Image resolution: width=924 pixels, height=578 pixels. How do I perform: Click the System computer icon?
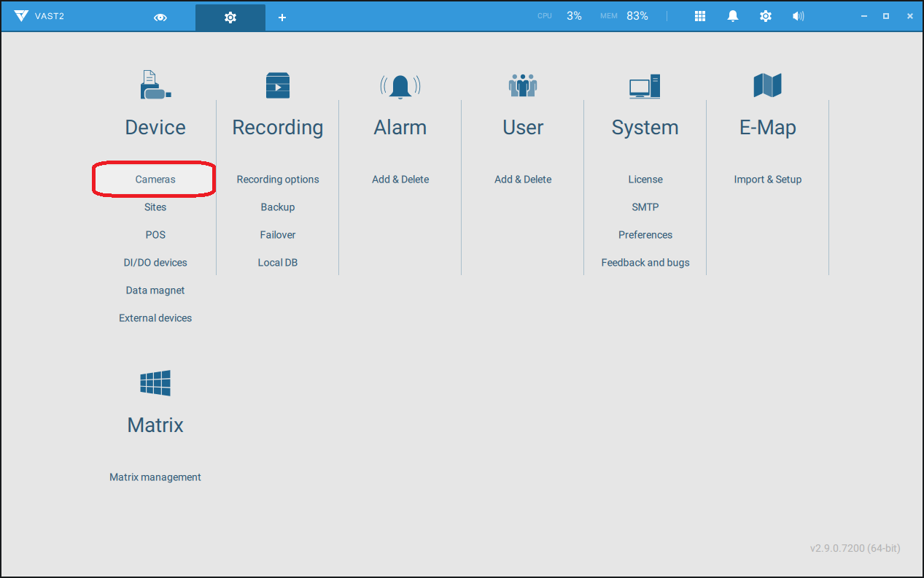[645, 86]
